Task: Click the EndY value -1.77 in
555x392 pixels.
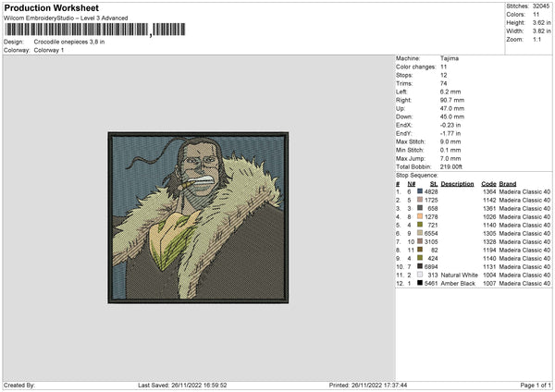Action: pos(450,133)
